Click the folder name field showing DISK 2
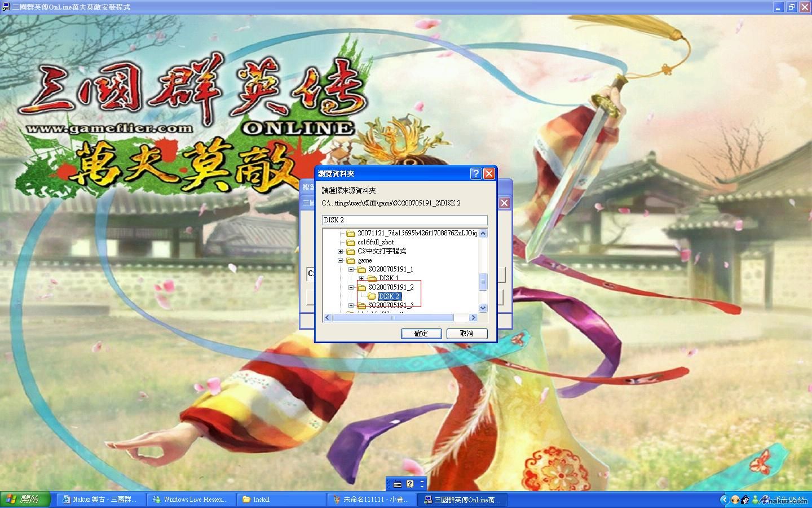This screenshot has height=508, width=812. point(404,220)
